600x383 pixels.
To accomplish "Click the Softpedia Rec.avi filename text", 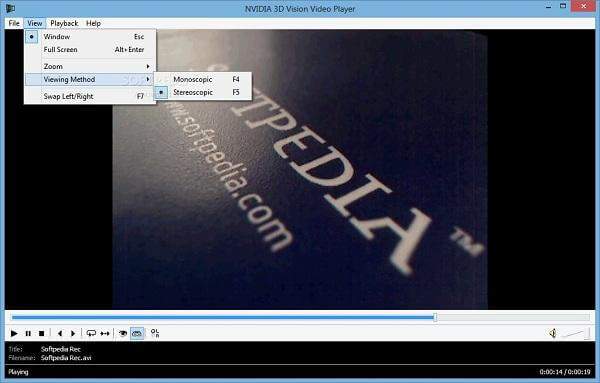I will pyautogui.click(x=66, y=358).
